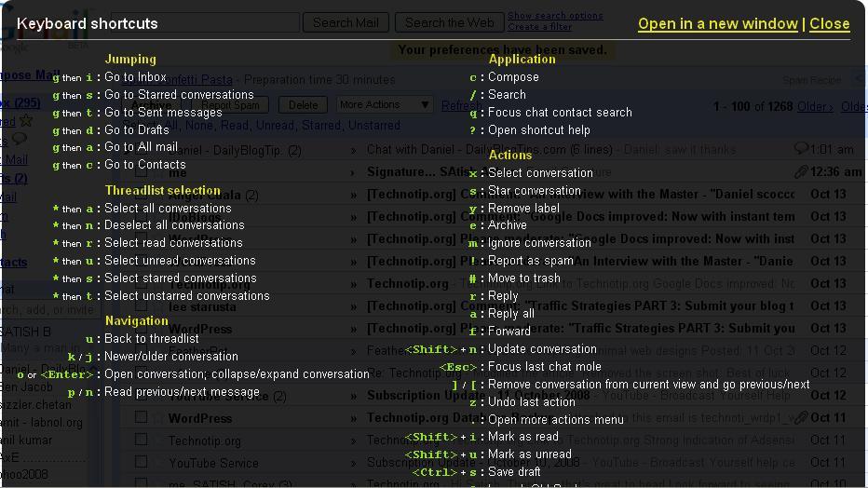This screenshot has width=868, height=488.
Task: Click 'Compose' shortcut text
Action: coord(513,77)
